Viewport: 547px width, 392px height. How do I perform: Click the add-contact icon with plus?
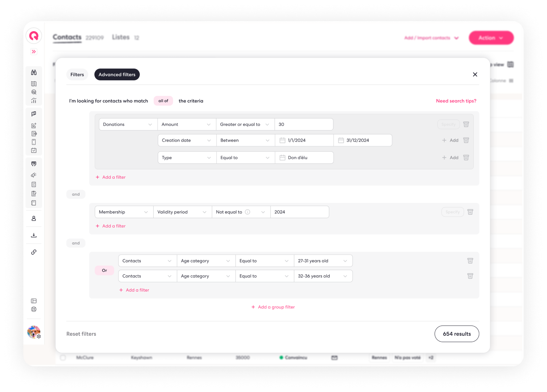tap(34, 126)
